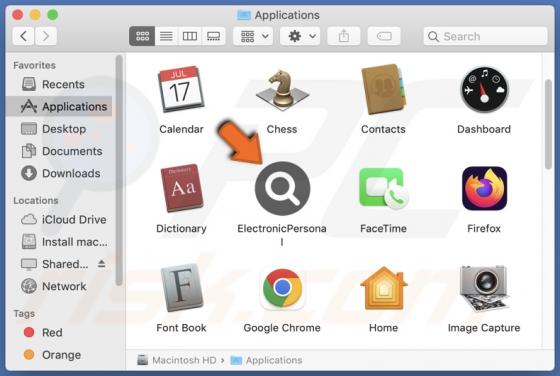Click the Share toolbar button
560x376 pixels.
click(x=344, y=36)
